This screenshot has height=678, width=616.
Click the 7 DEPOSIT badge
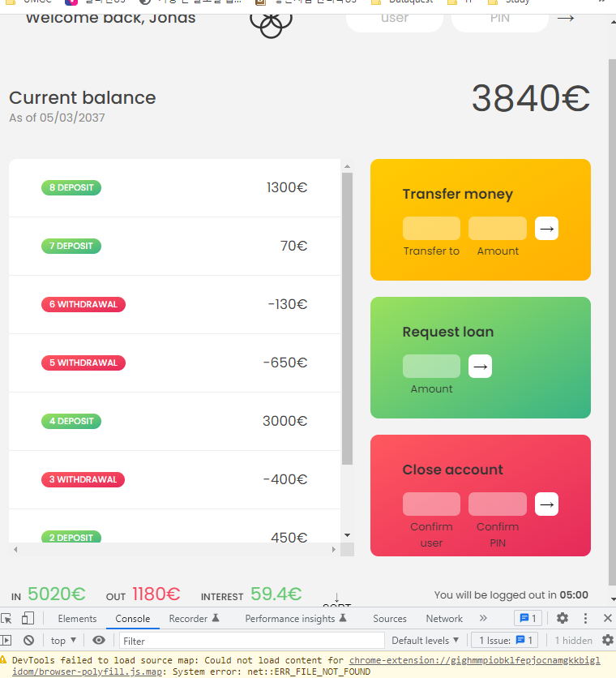point(71,246)
